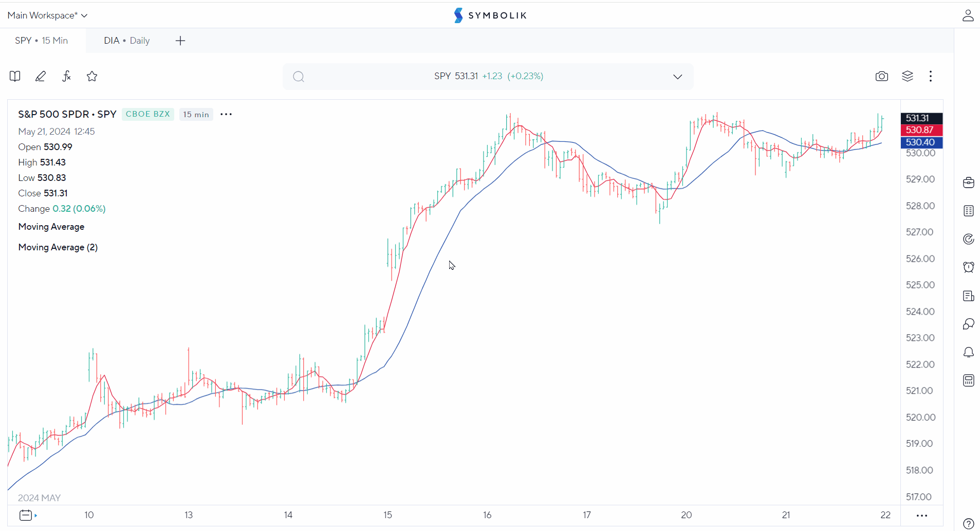Click the S&P 500 SPDR • SPY title

click(67, 114)
